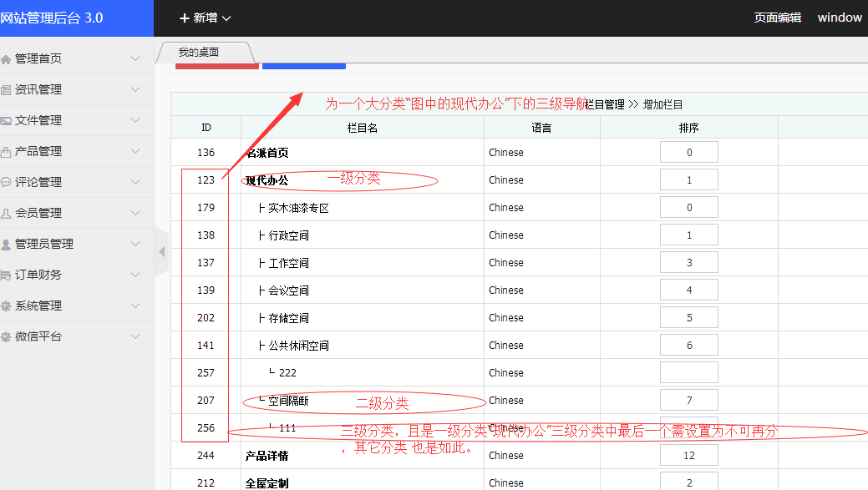The image size is (868, 490).
Task: Click the sort field for 空间隔断
Action: [x=689, y=401]
